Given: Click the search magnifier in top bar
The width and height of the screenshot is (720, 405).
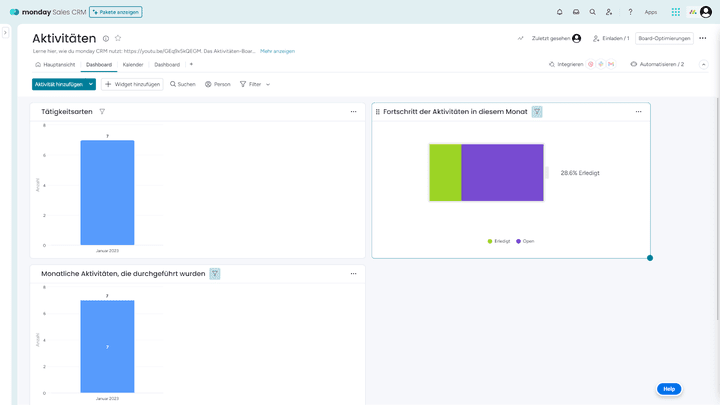Looking at the screenshot, I should (x=592, y=12).
